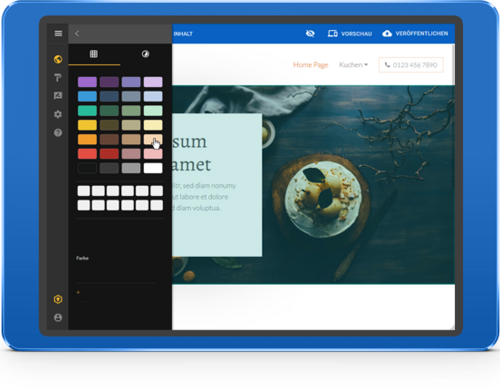500x390 pixels.
Task: Open the image editing sidebar icon
Action: tap(58, 96)
